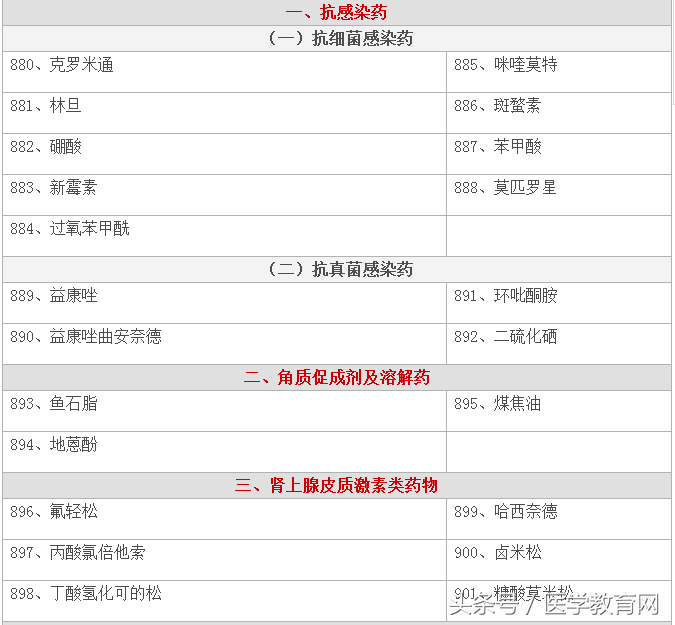
Task: Select the 892、二硫化硒 cell
Action: (x=506, y=337)
